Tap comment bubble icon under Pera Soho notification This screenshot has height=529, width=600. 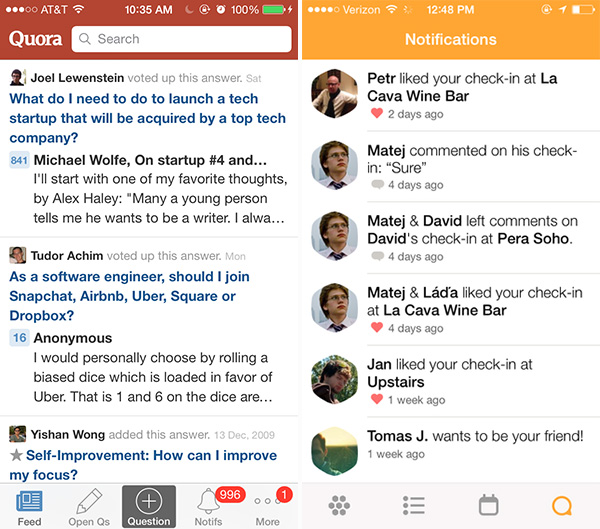[x=377, y=256]
